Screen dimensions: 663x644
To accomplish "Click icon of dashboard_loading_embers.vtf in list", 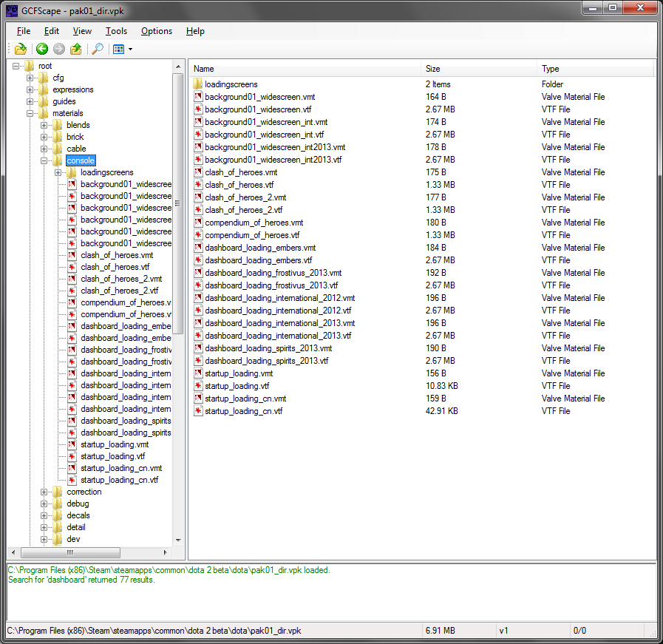I will 198,260.
